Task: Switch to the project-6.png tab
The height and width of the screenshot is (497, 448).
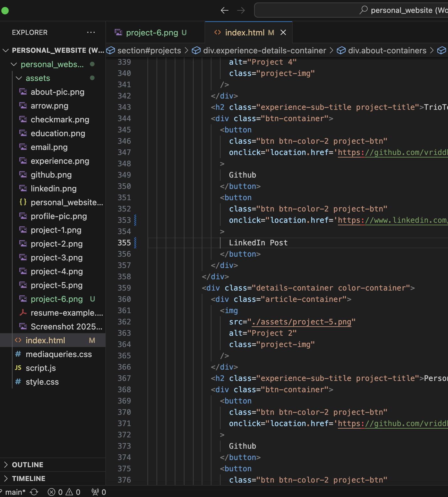Action: coord(152,33)
